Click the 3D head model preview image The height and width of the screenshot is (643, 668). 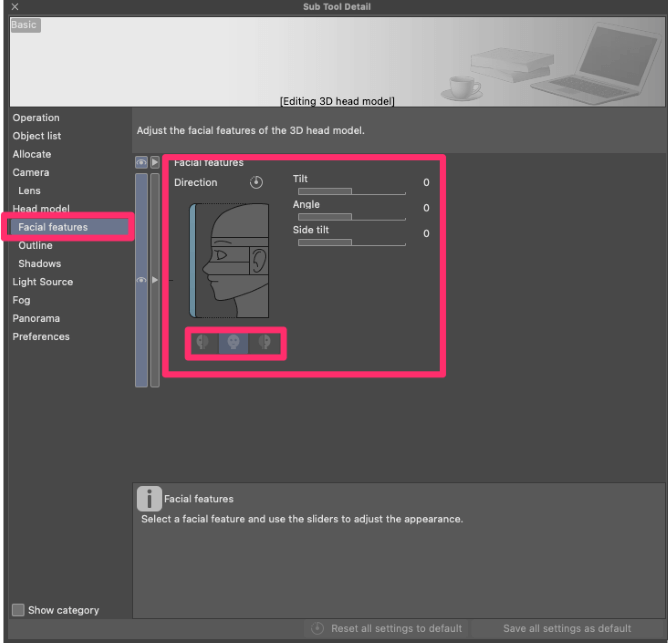pos(337,61)
